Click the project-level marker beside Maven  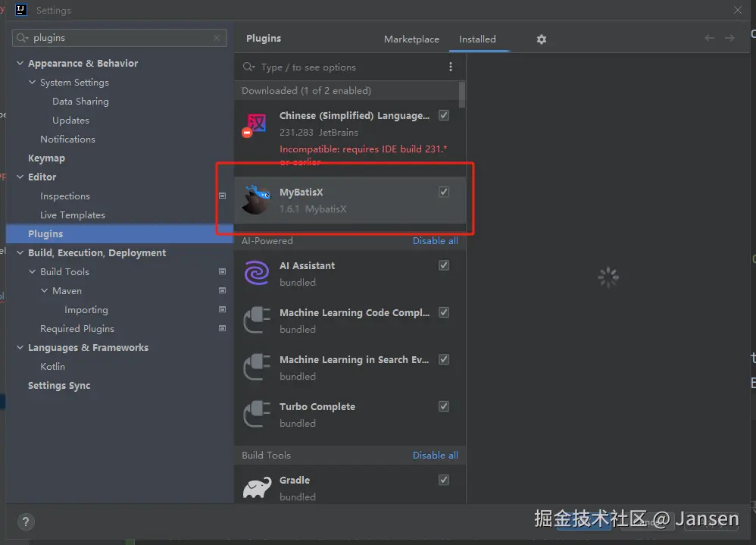(x=222, y=290)
